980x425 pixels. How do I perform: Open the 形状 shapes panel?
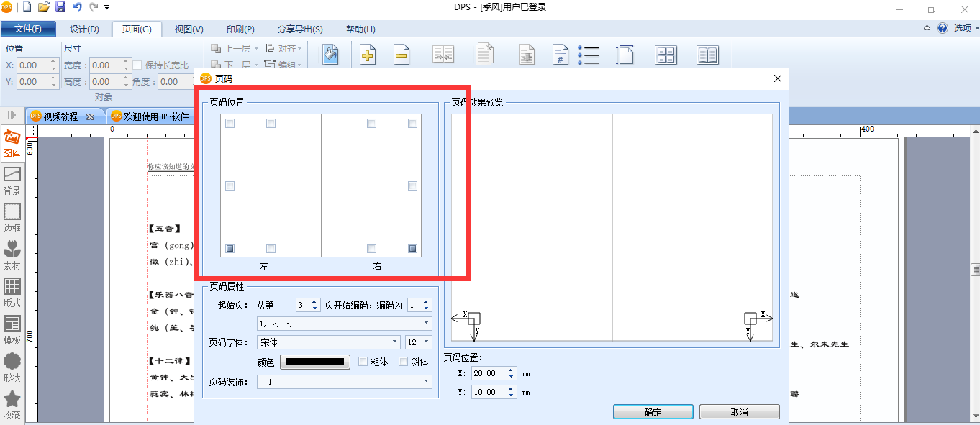pyautogui.click(x=12, y=367)
